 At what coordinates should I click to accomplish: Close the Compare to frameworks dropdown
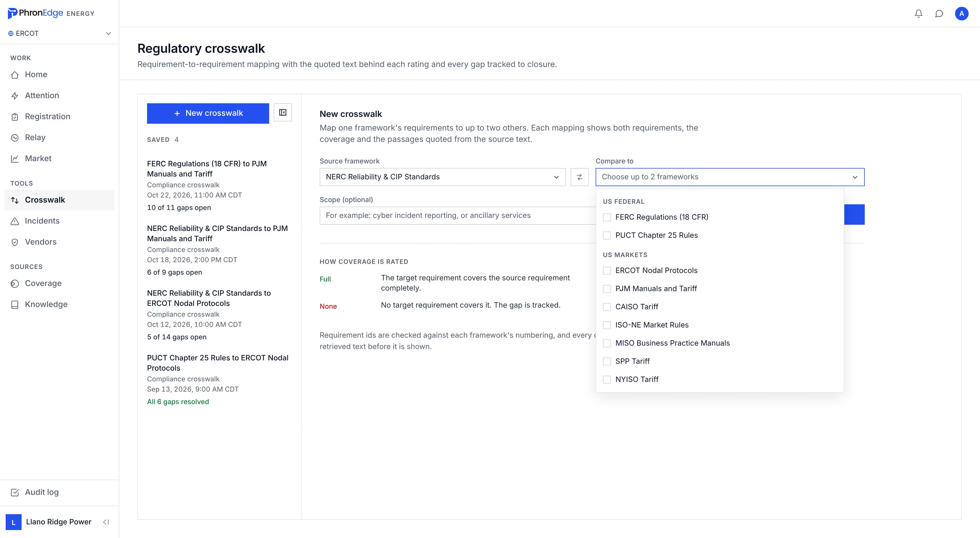730,177
